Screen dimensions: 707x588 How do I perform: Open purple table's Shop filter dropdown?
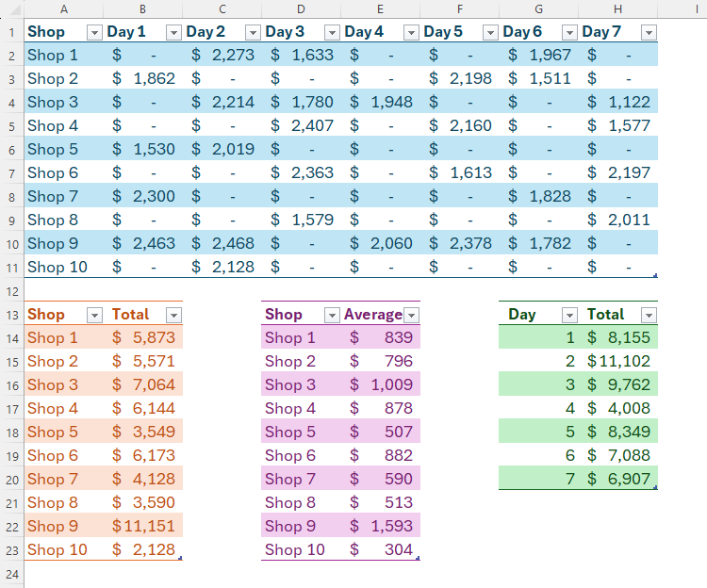point(332,316)
